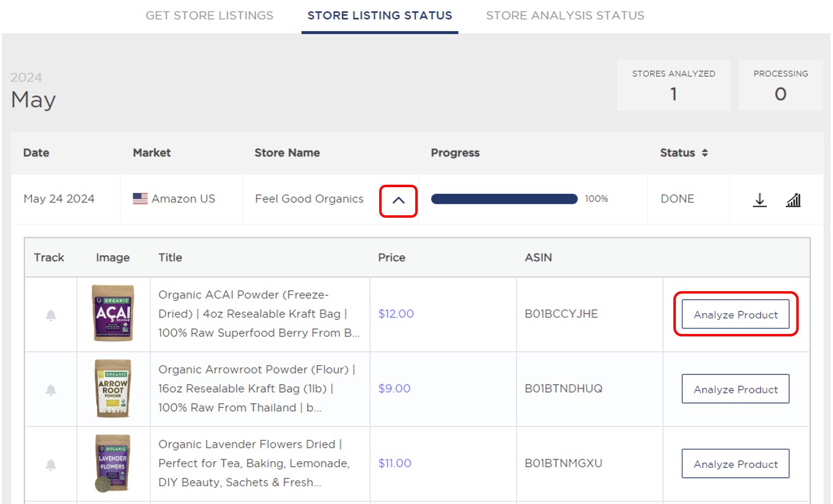Analyze the ACAI Powder product
The image size is (833, 504).
coord(735,314)
